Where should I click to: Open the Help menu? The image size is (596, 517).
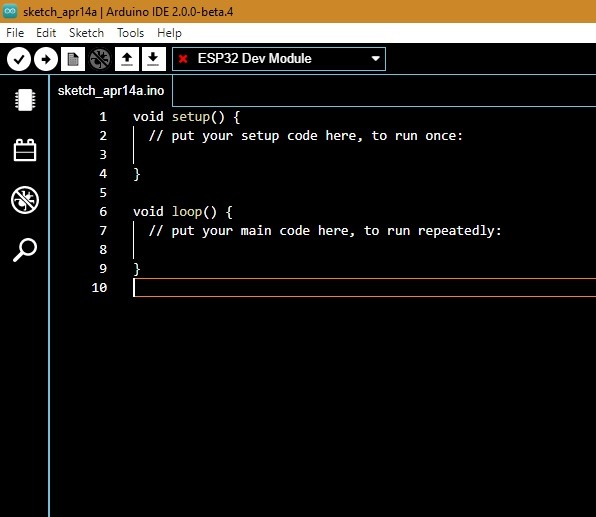(x=170, y=33)
